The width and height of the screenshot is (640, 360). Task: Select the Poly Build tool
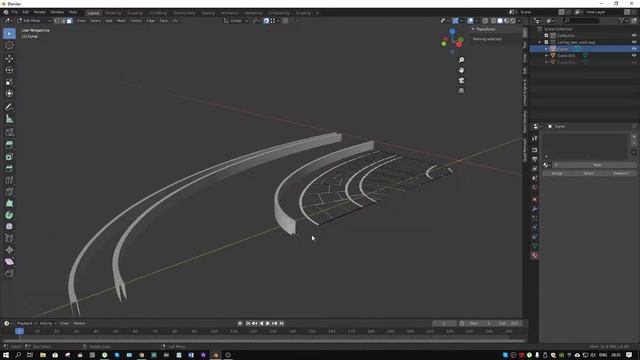(x=9, y=203)
